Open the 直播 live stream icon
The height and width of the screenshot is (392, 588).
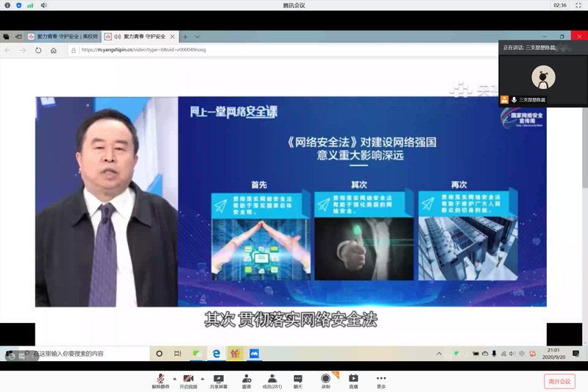[353, 381]
